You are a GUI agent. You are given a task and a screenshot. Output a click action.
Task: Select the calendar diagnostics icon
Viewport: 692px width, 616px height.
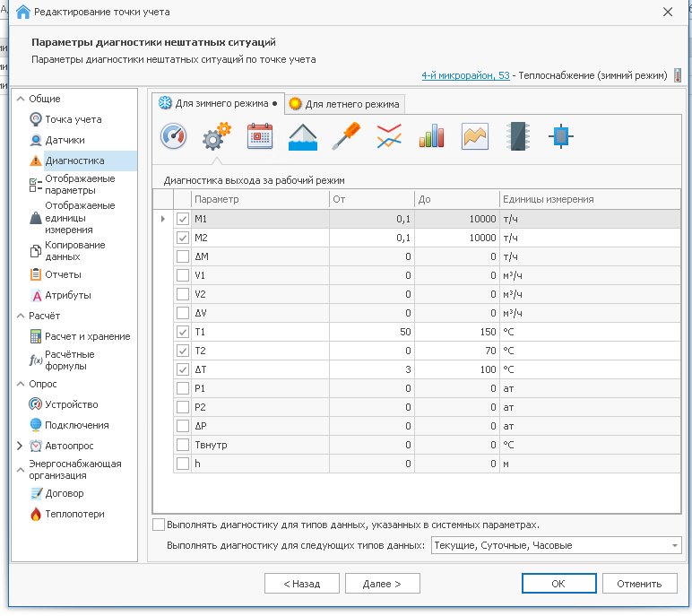click(x=260, y=136)
